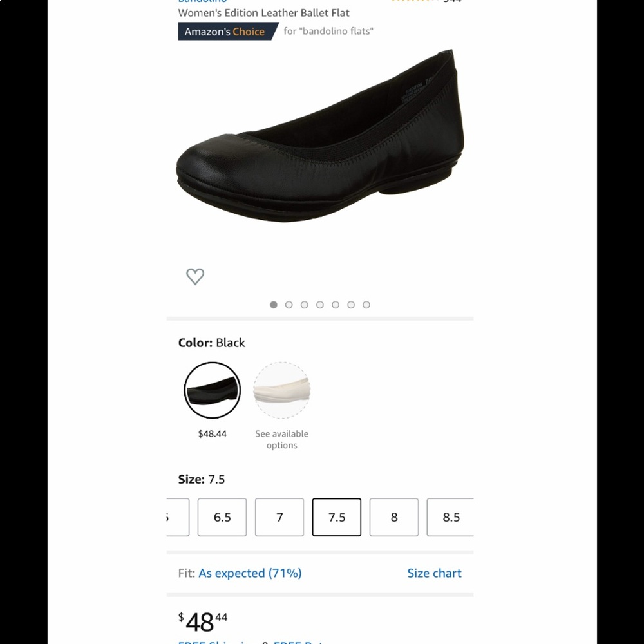Click the FREE Shipping link
Viewport: 644px width, 644px height.
pyautogui.click(x=215, y=641)
